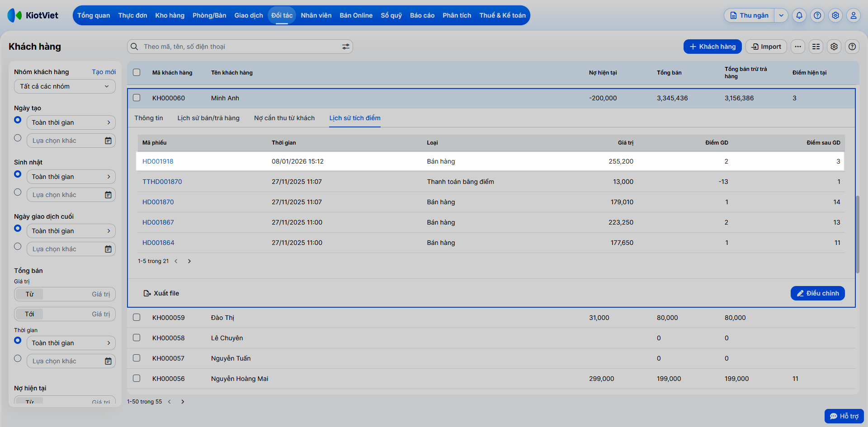Open the Thu ngân cashier button
This screenshot has width=868, height=427.
(x=750, y=15)
